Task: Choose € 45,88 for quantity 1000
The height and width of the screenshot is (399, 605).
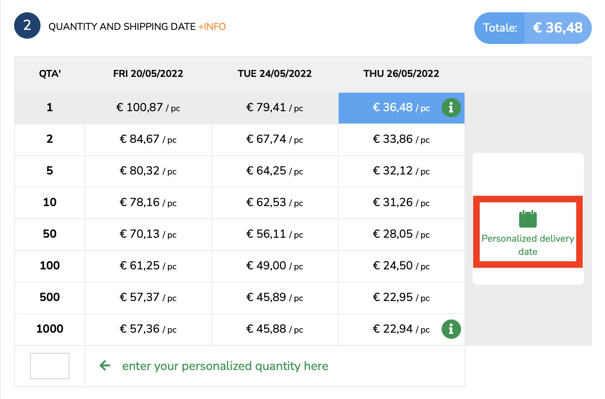Action: tap(275, 329)
